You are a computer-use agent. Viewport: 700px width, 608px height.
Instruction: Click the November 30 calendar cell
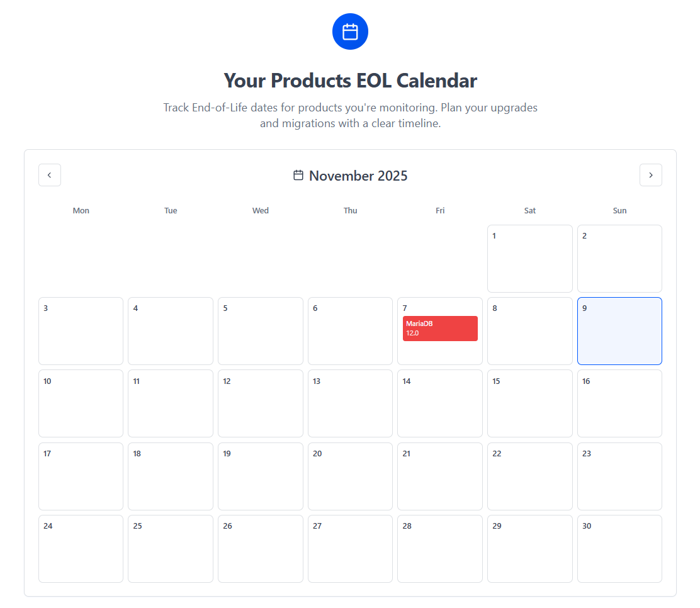click(619, 549)
